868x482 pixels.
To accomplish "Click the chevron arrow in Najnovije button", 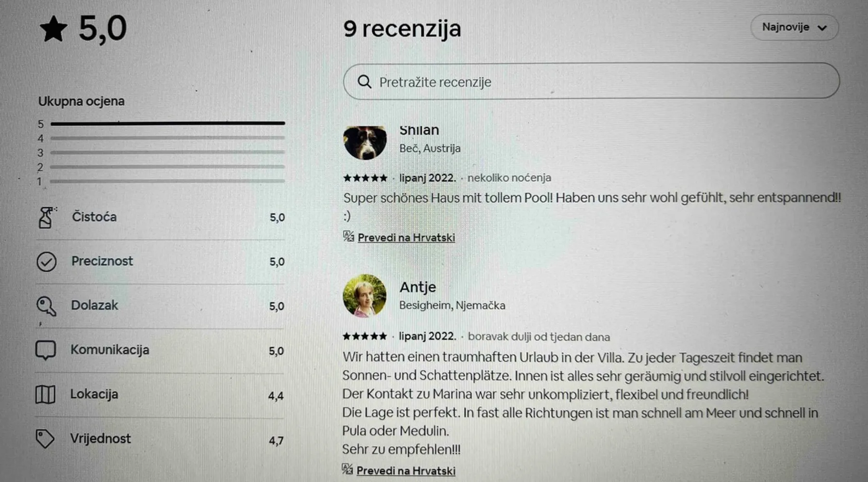I will click(822, 28).
